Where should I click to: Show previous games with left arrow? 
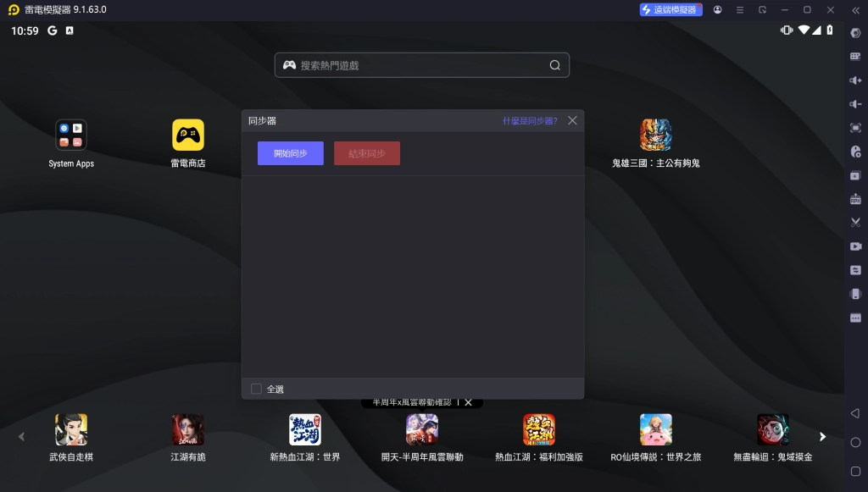tap(21, 437)
